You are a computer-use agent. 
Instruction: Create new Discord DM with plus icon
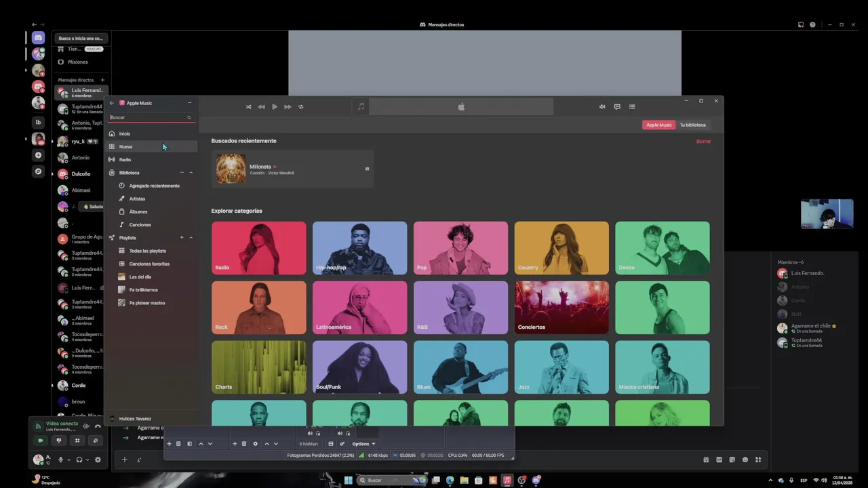(x=102, y=80)
